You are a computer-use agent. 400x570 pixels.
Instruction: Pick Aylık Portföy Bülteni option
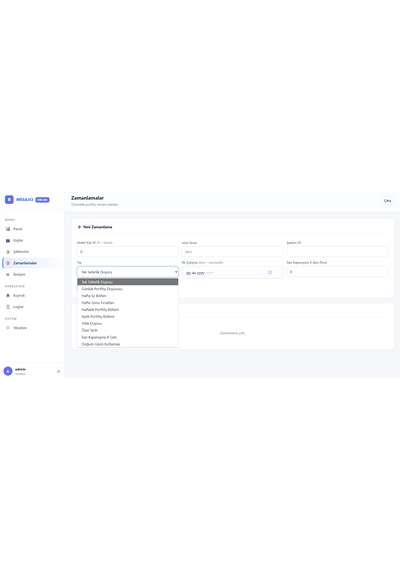click(128, 317)
